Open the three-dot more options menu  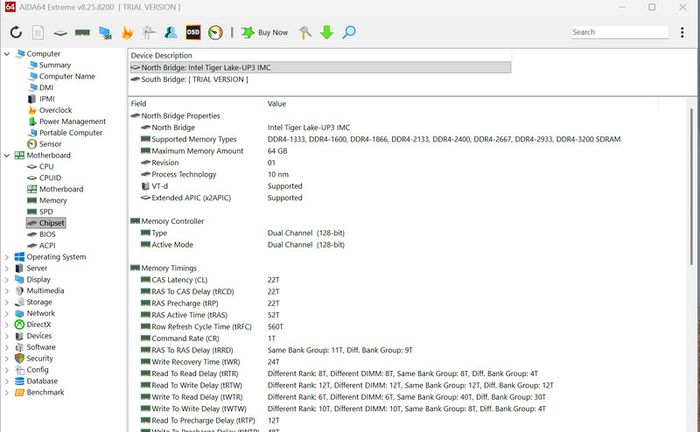pos(682,32)
